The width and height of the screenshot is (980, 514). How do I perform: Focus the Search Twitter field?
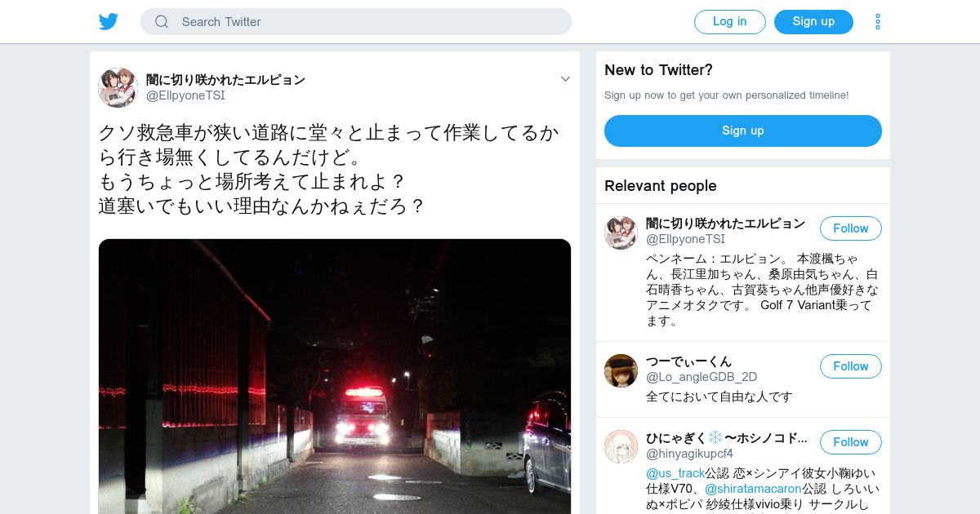(356, 22)
